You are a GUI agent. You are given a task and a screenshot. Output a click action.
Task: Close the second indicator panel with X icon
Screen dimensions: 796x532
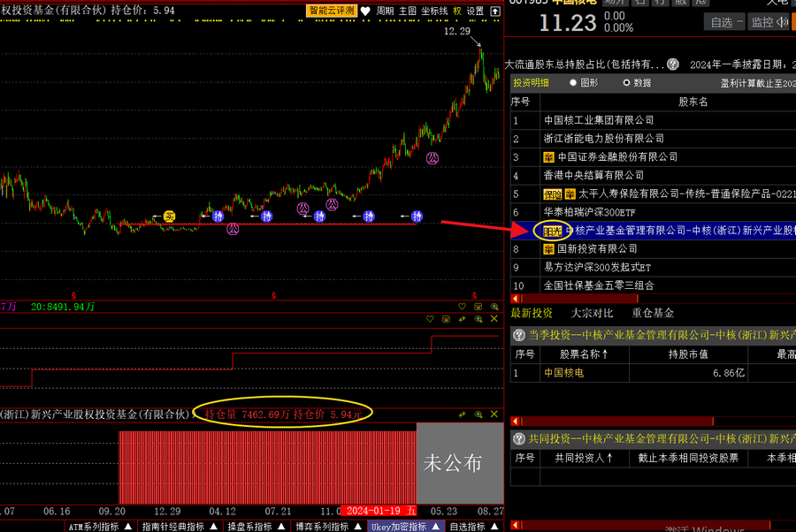point(494,319)
